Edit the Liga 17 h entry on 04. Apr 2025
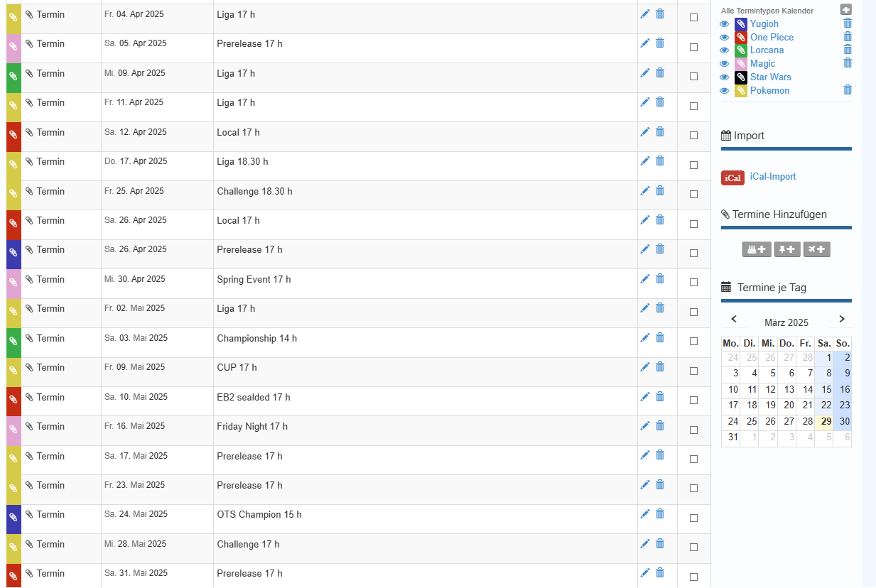Screen dimensions: 876x588 [645, 14]
